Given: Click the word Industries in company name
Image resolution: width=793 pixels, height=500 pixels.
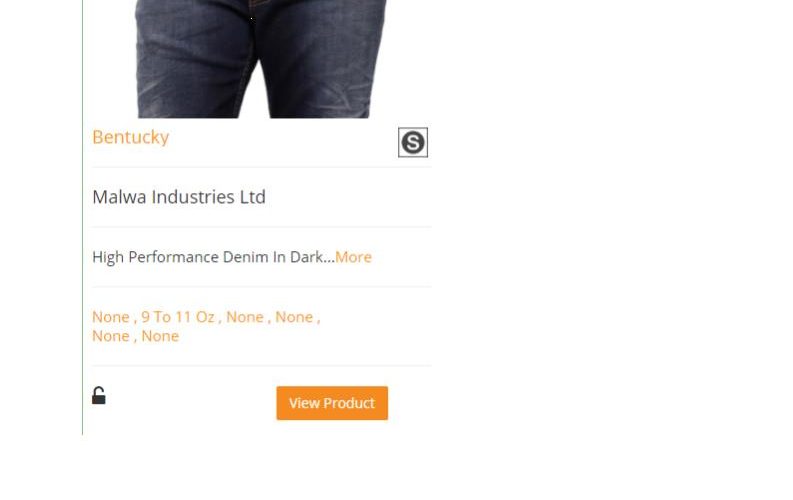Looking at the screenshot, I should (x=193, y=197).
